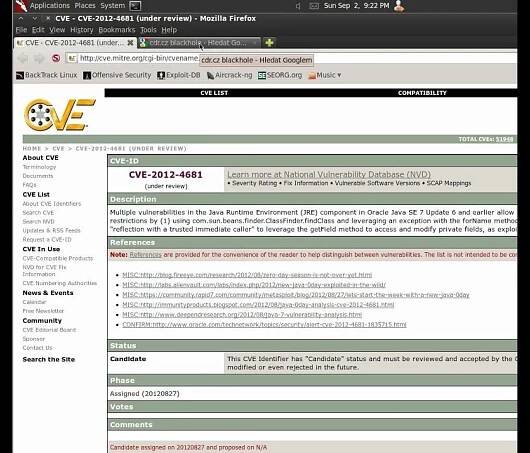Click the browser forward arrow
The height and width of the screenshot is (453, 530).
pyautogui.click(x=39, y=58)
